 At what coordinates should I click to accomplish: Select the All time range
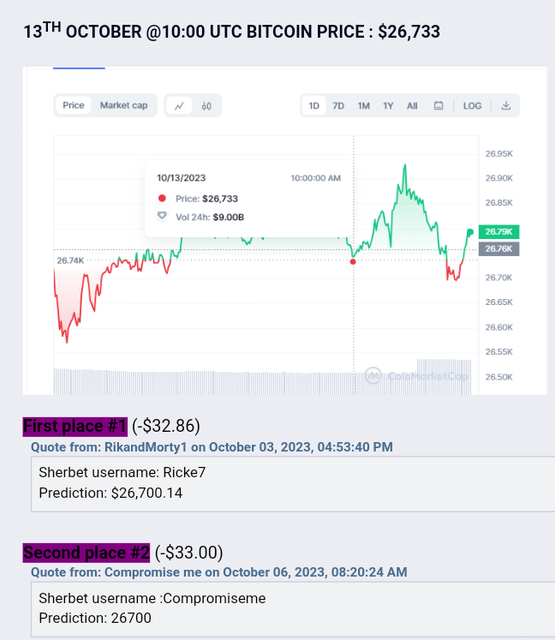pos(412,106)
